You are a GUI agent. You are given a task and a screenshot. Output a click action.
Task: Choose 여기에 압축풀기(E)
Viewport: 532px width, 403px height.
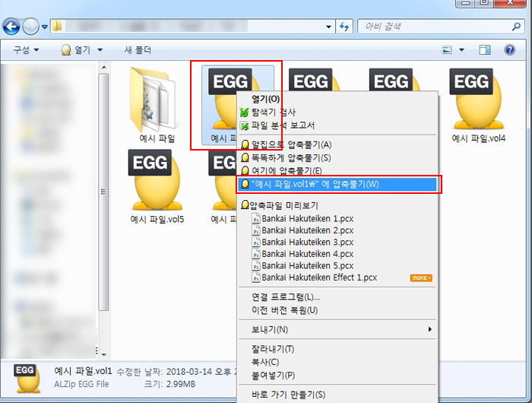[x=337, y=171]
